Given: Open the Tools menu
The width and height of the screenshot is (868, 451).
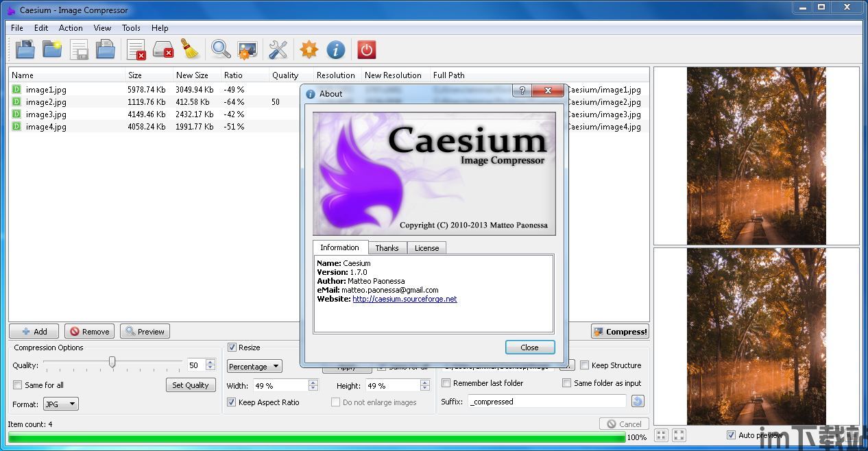Looking at the screenshot, I should [131, 28].
